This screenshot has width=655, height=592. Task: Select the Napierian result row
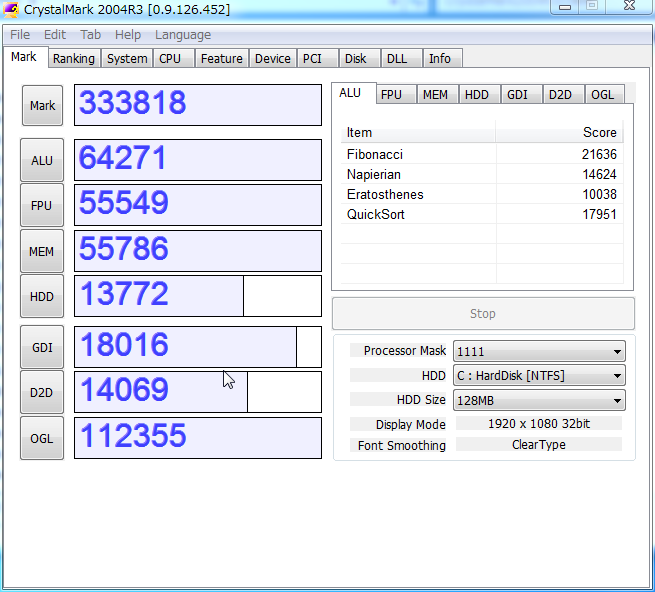pyautogui.click(x=482, y=174)
